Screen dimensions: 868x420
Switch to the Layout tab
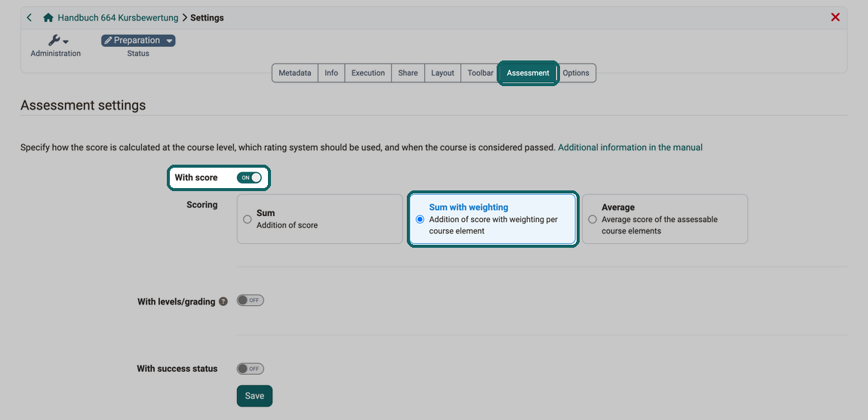442,73
